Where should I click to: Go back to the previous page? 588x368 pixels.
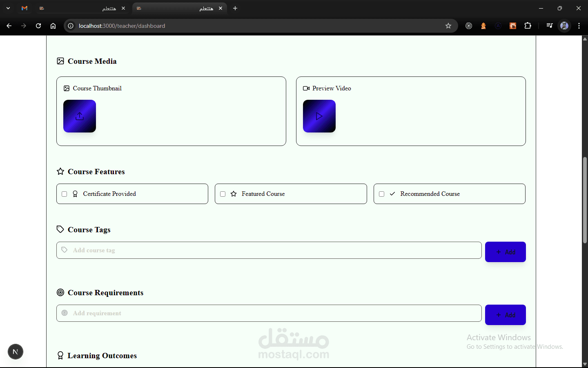(x=9, y=26)
